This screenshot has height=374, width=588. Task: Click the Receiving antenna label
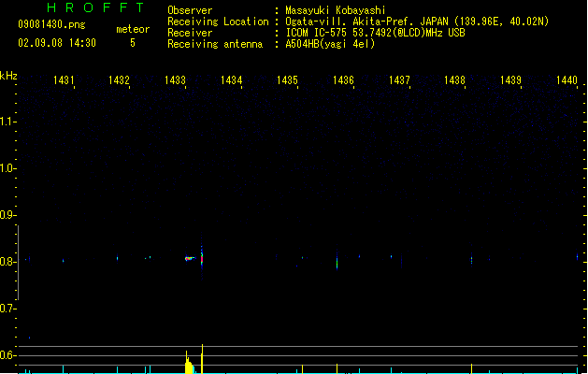(x=215, y=44)
